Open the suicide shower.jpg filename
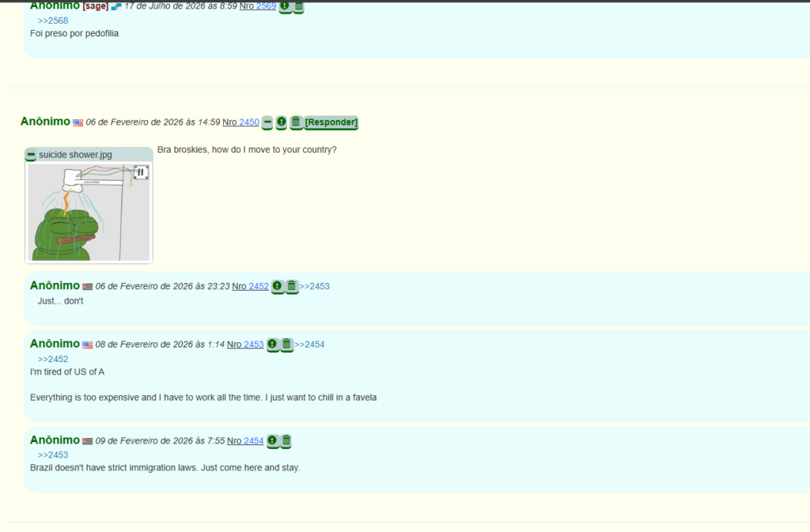Image resolution: width=810 pixels, height=532 pixels. 75,155
